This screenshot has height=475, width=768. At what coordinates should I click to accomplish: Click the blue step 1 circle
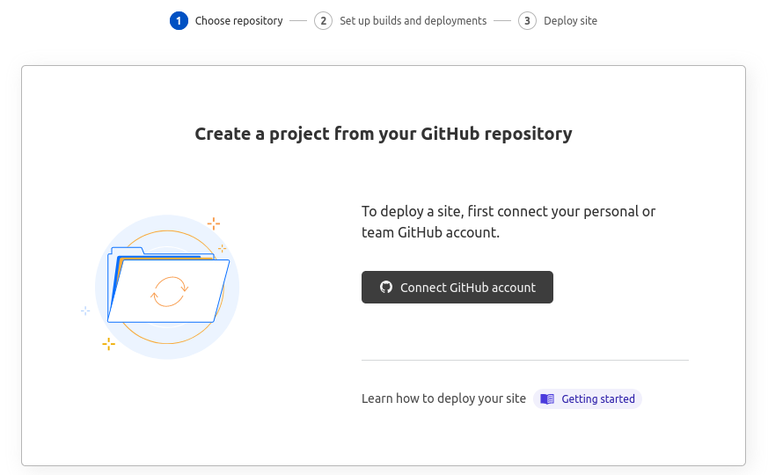point(179,20)
